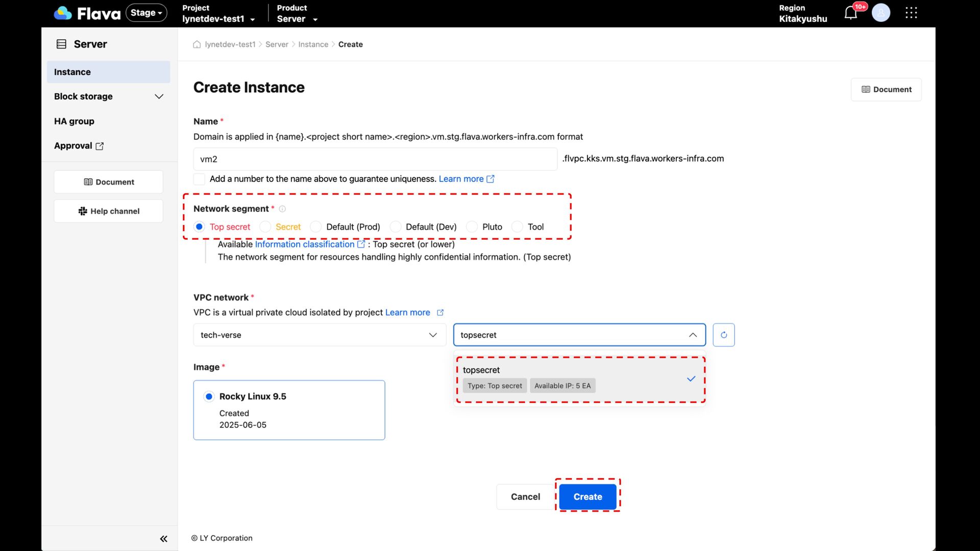Viewport: 980px width, 551px height.
Task: Open the notifications bell icon
Action: click(850, 13)
